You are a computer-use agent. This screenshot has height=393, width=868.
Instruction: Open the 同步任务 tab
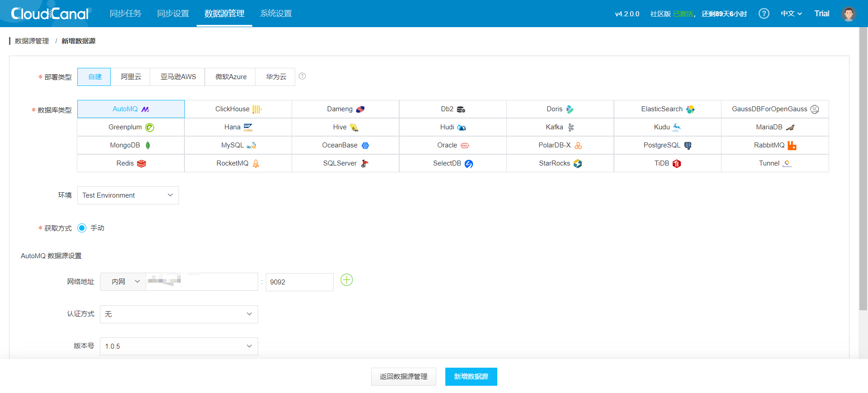(125, 14)
